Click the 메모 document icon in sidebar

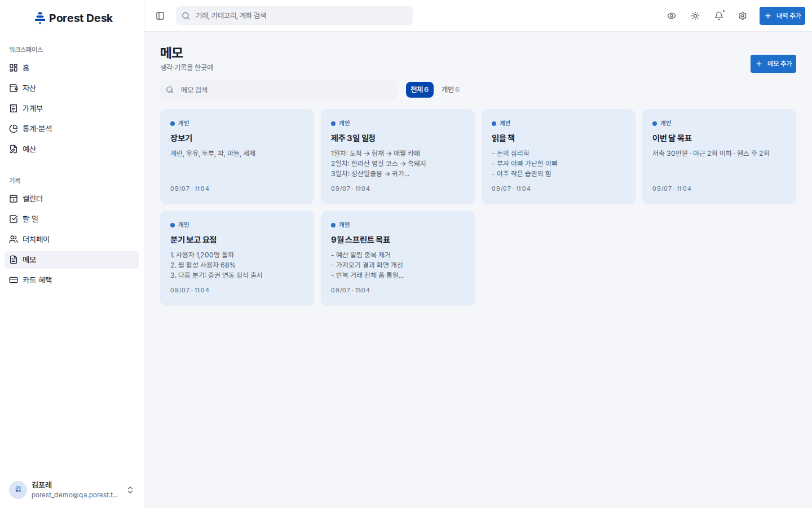click(14, 260)
